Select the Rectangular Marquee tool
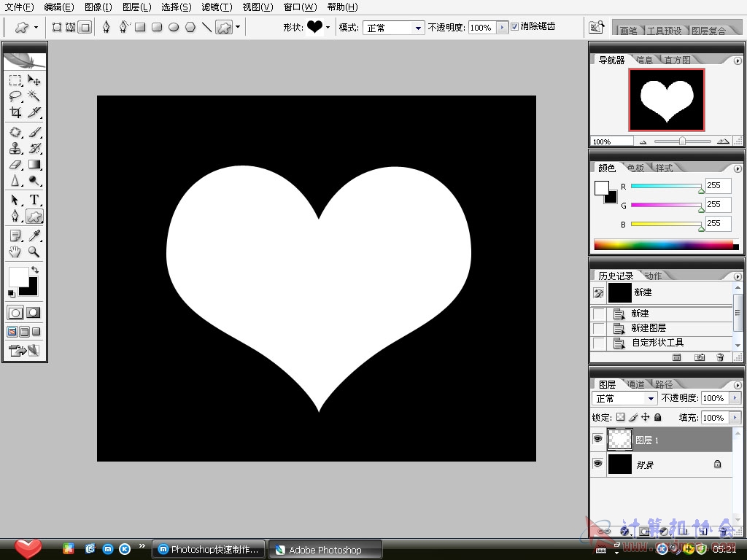Image resolution: width=747 pixels, height=560 pixels. (x=15, y=80)
